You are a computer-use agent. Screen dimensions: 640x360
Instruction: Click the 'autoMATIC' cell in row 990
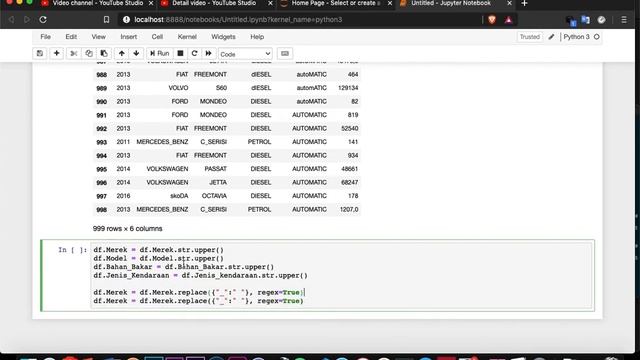point(311,102)
